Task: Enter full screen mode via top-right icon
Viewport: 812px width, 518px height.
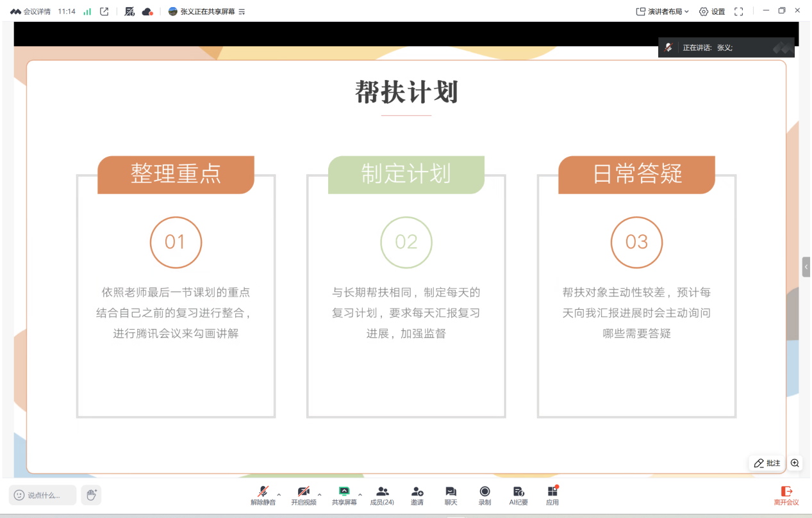Action: [x=738, y=12]
